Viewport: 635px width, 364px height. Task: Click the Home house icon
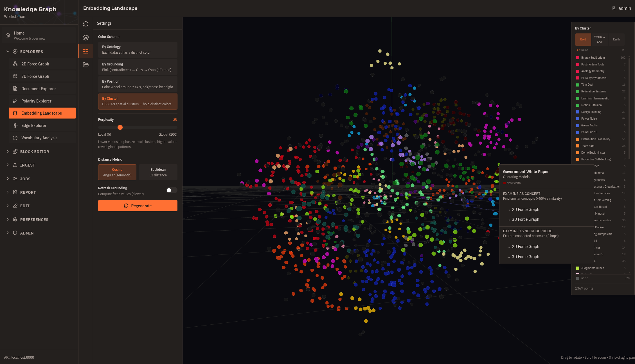point(8,35)
